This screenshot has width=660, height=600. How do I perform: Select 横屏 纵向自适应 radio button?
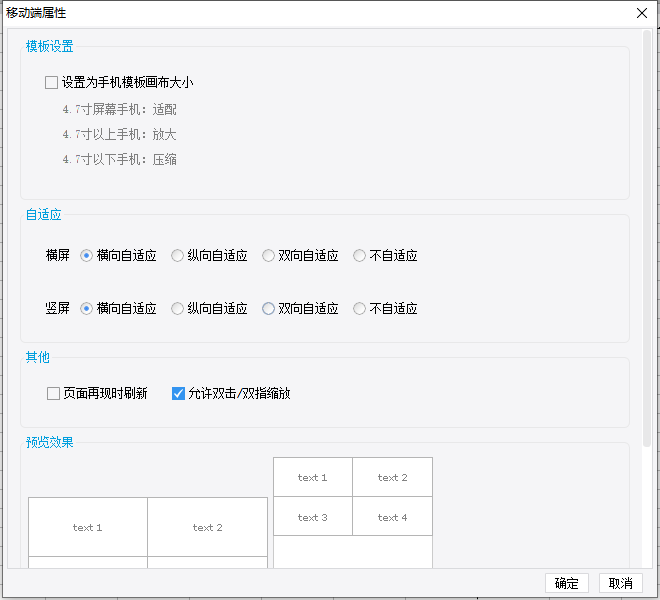tap(177, 256)
